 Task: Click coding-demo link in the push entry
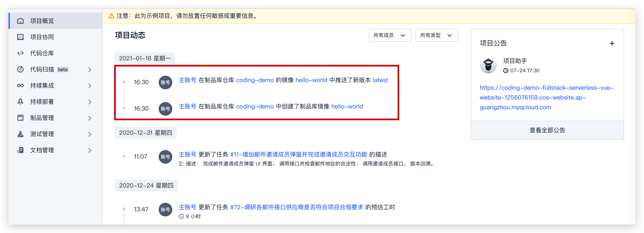click(x=255, y=80)
